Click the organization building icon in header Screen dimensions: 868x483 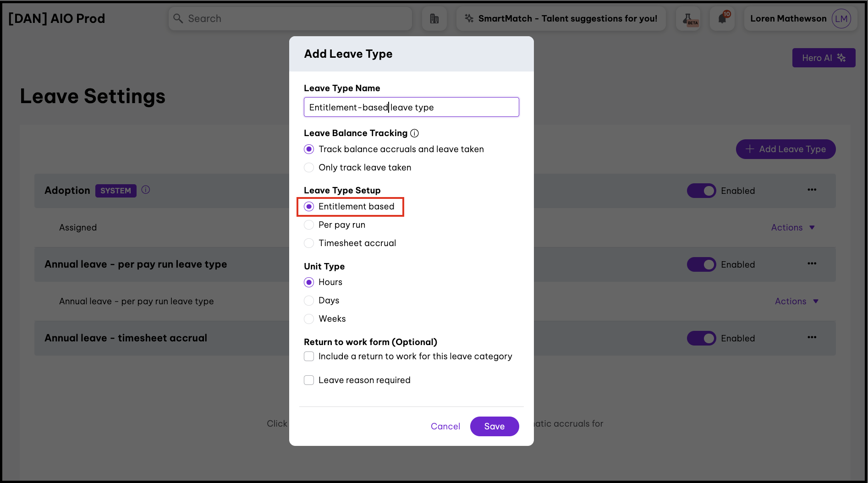click(434, 19)
